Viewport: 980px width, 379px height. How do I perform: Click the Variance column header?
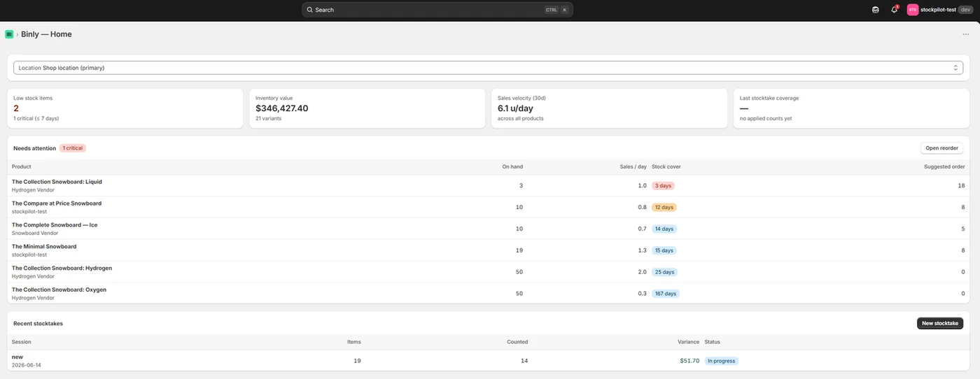tap(688, 342)
